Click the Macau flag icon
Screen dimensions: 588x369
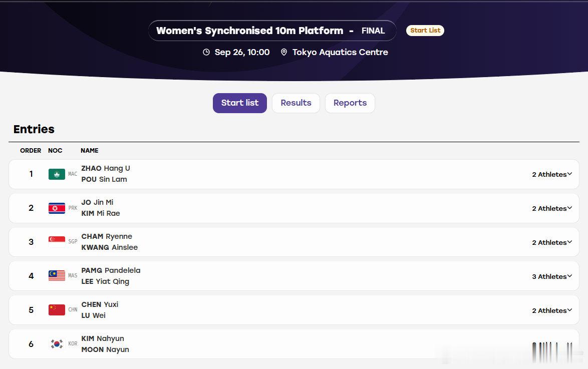[x=57, y=174]
